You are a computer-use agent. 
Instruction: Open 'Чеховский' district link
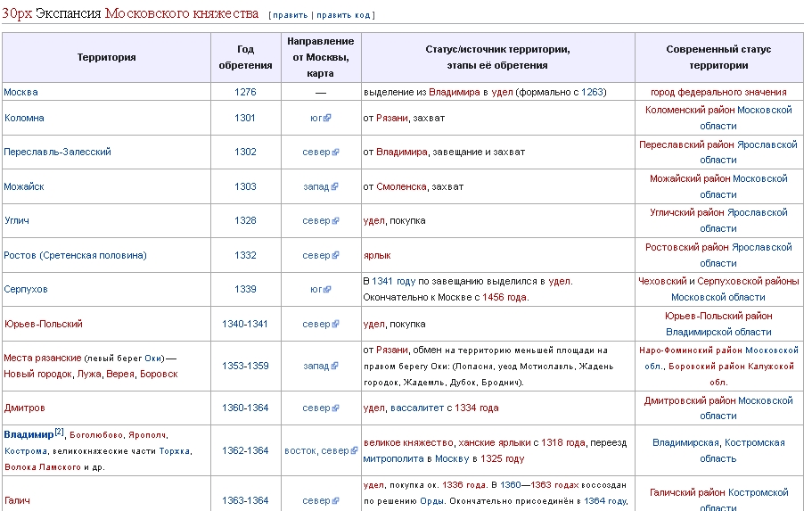[662, 282]
